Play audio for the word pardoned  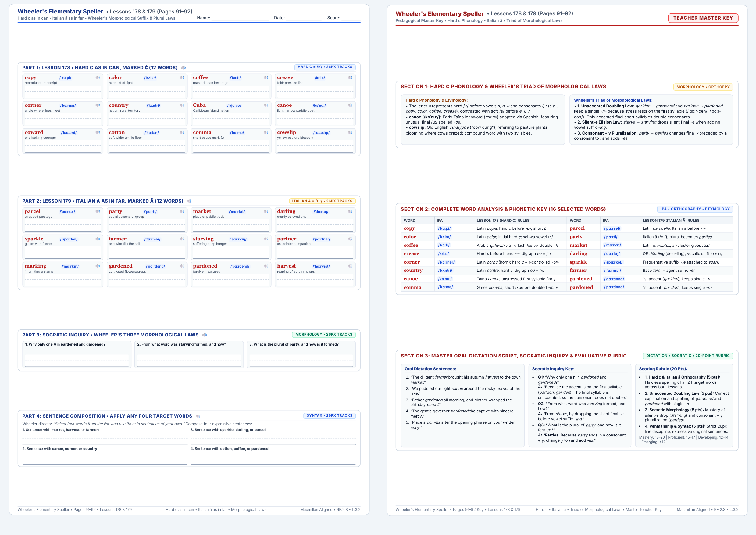click(x=266, y=266)
